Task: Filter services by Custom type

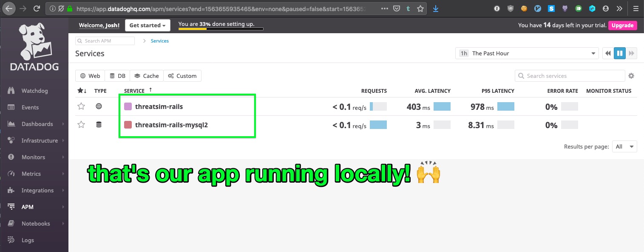Action: pyautogui.click(x=182, y=76)
